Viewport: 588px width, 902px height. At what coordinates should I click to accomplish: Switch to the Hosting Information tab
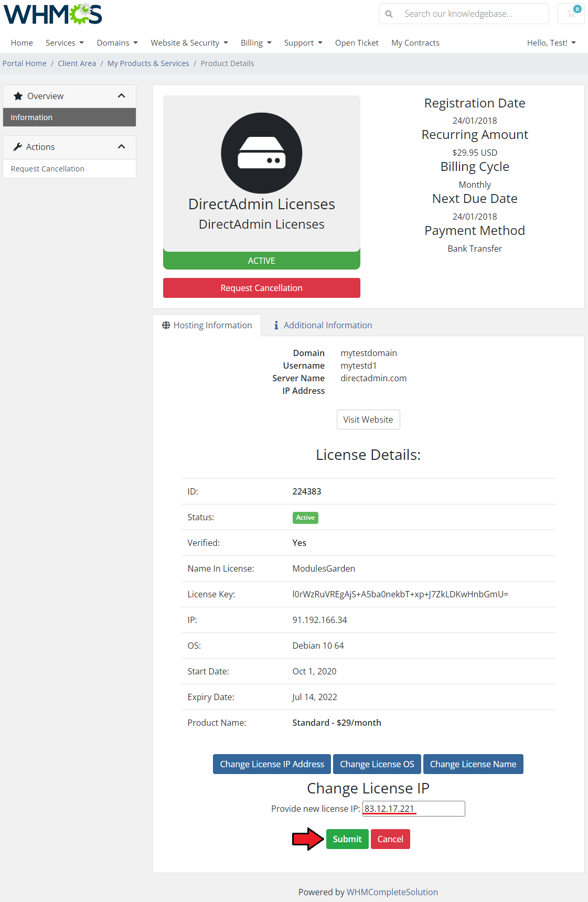pyautogui.click(x=207, y=325)
